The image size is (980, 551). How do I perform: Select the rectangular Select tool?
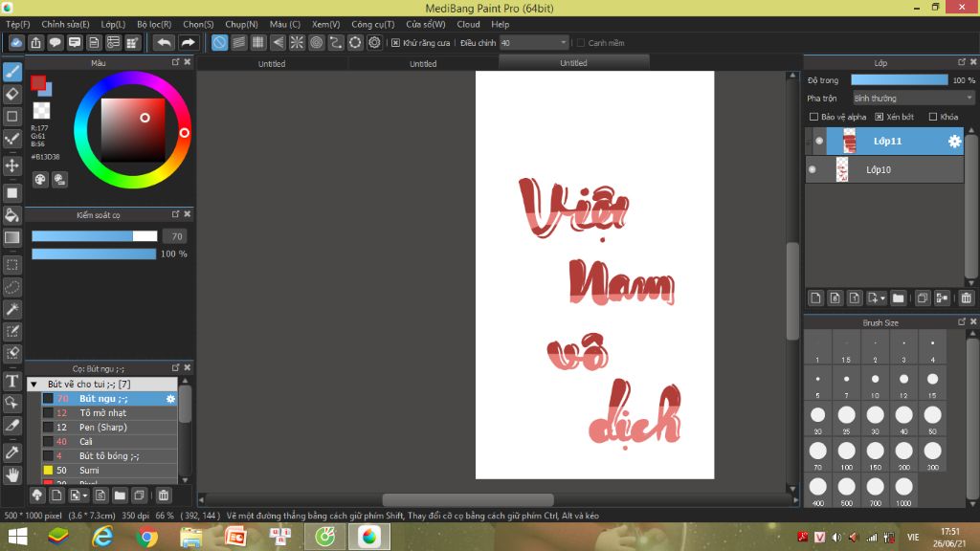(x=11, y=265)
